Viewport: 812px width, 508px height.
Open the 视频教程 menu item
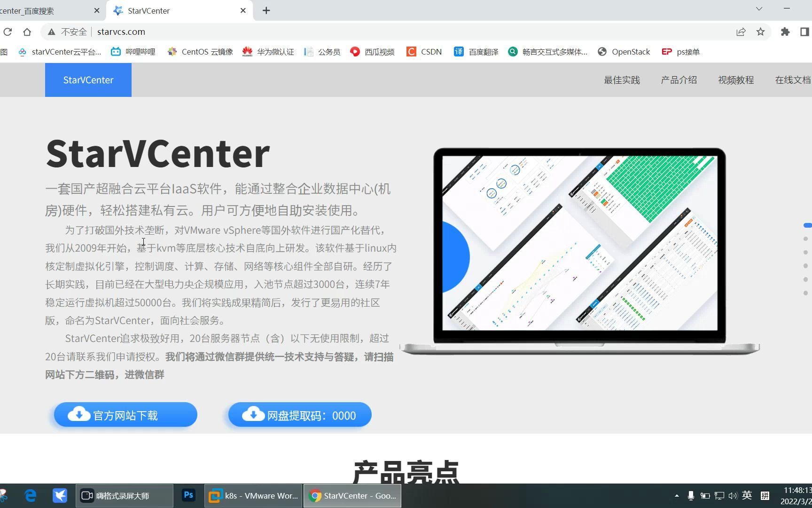[736, 80]
